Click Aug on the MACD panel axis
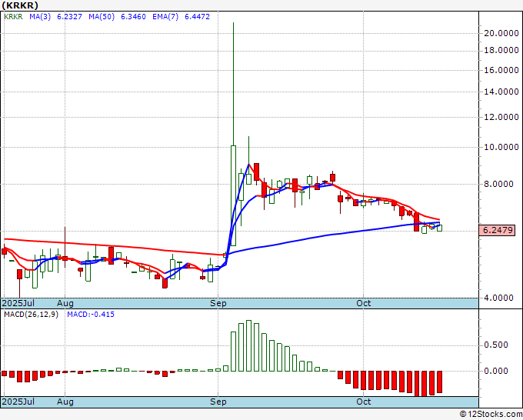Image resolution: width=523 pixels, height=420 pixels. tap(65, 402)
